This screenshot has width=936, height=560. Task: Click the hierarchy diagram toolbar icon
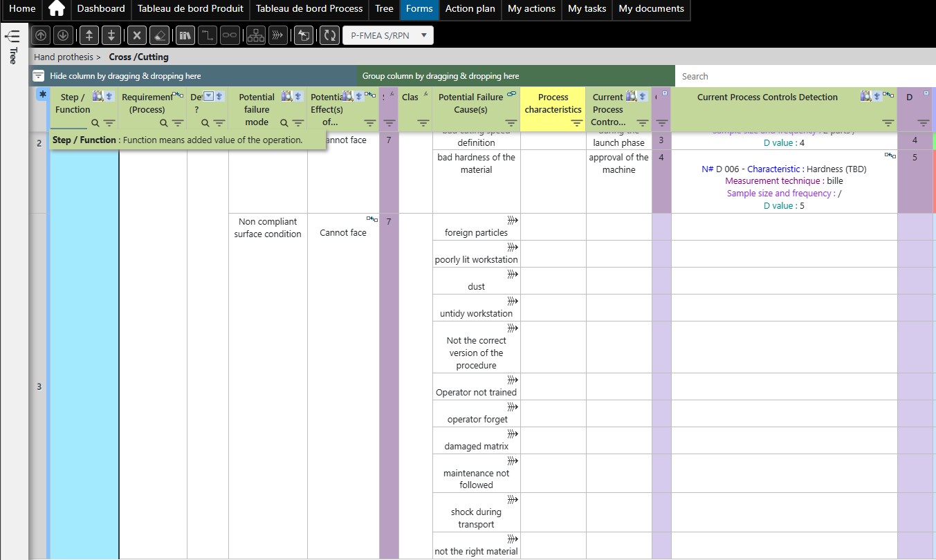[256, 35]
